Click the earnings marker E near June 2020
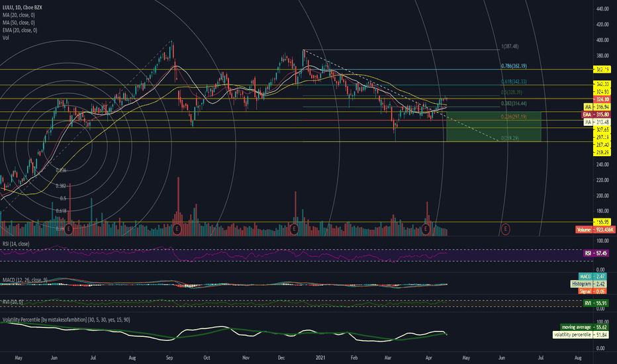617x364 pixels. [69, 228]
